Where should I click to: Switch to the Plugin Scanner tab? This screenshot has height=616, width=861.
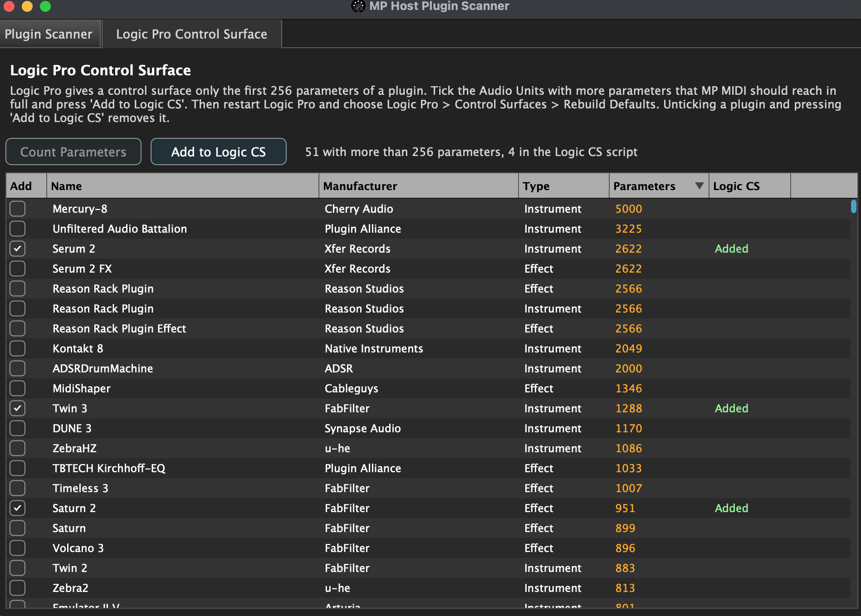49,34
